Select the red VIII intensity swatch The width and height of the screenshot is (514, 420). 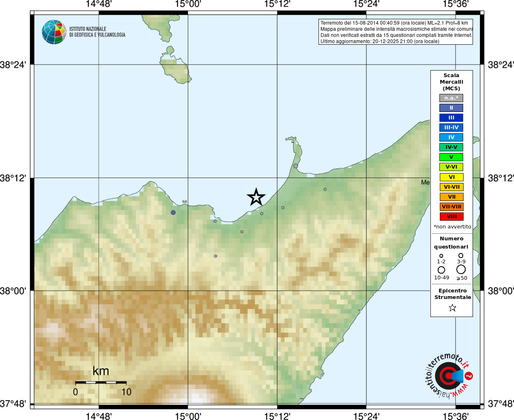point(451,217)
